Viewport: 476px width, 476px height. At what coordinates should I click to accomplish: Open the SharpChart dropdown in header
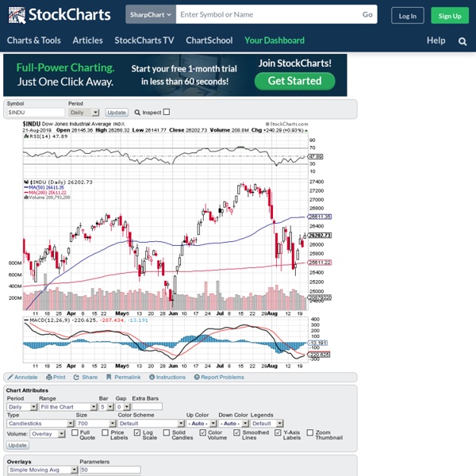[x=150, y=14]
